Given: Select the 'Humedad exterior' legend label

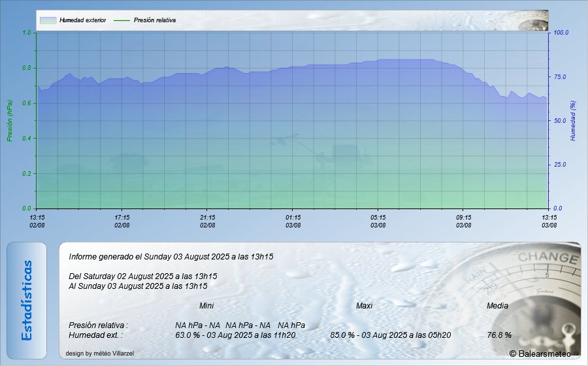Looking at the screenshot, I should pos(82,20).
